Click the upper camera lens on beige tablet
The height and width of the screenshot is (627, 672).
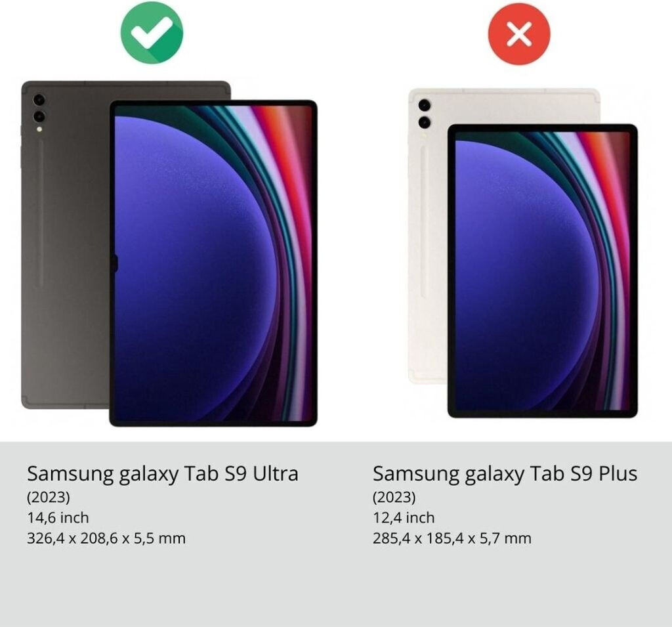tap(425, 105)
